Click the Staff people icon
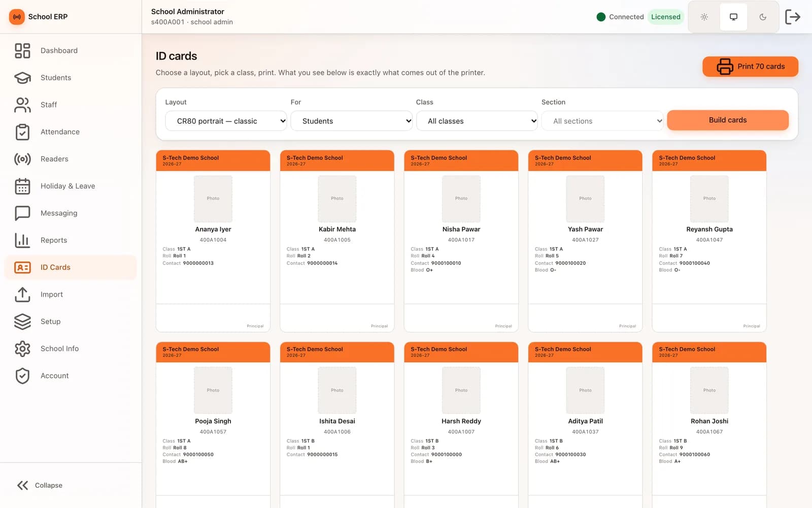Viewport: 812px width, 508px height. (x=22, y=105)
